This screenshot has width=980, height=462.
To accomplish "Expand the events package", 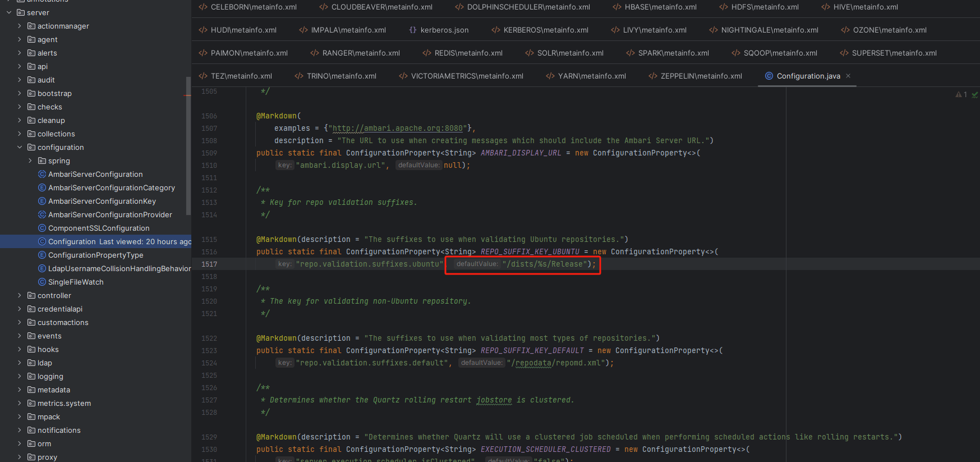I will click(20, 336).
